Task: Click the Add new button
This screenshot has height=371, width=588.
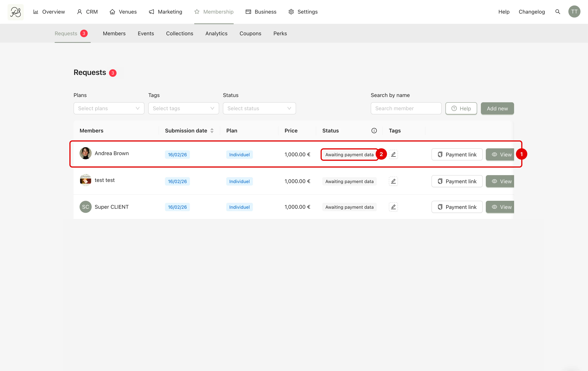Action: [497, 108]
